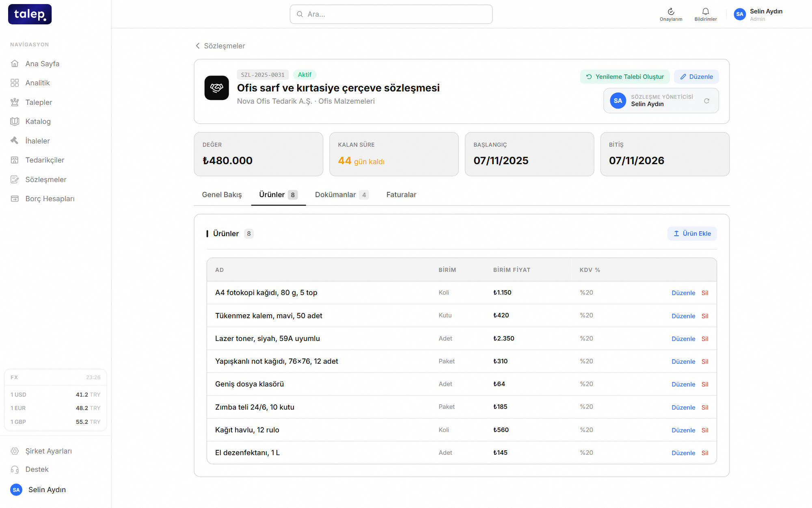Click reassign icon on Sözleşme Yöneticisi card
Screen dimensions: 812x508
706,101
